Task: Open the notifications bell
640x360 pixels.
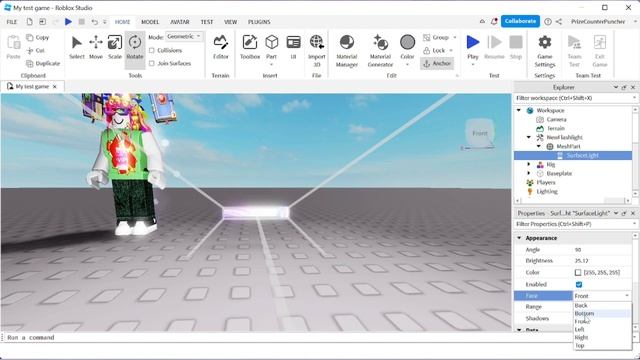Action: pos(494,22)
